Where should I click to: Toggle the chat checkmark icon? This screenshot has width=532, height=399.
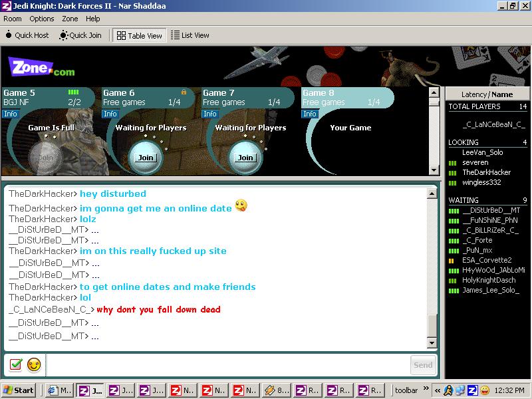coord(15,364)
